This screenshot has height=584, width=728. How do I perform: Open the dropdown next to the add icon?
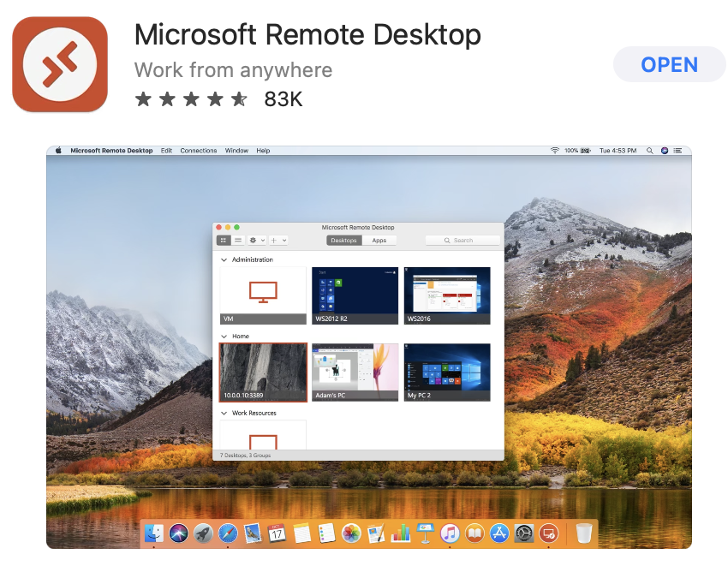click(x=283, y=239)
